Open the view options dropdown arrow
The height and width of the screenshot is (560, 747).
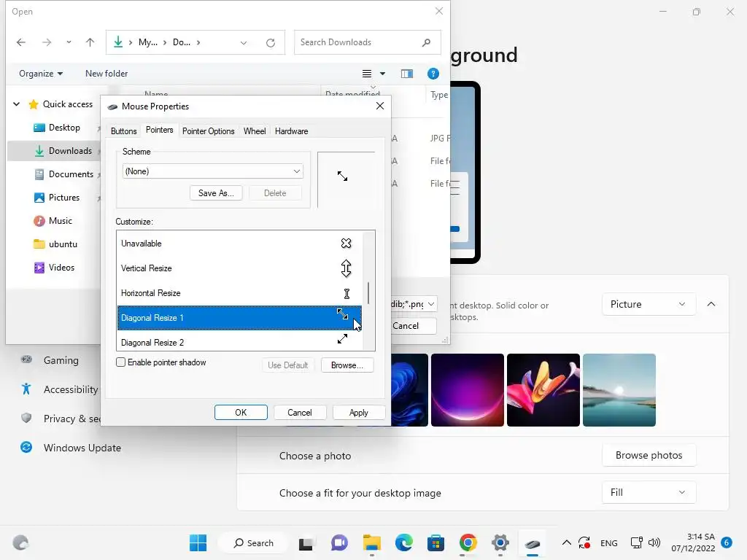[382, 74]
